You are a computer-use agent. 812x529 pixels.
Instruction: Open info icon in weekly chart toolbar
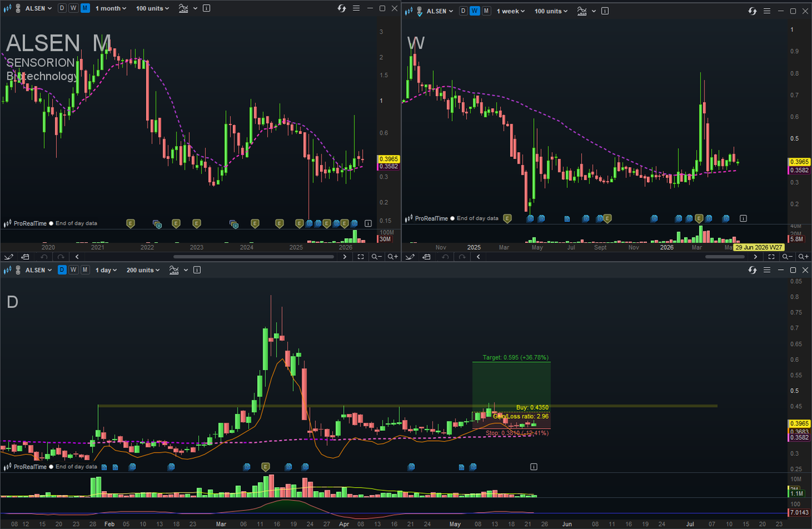click(604, 11)
